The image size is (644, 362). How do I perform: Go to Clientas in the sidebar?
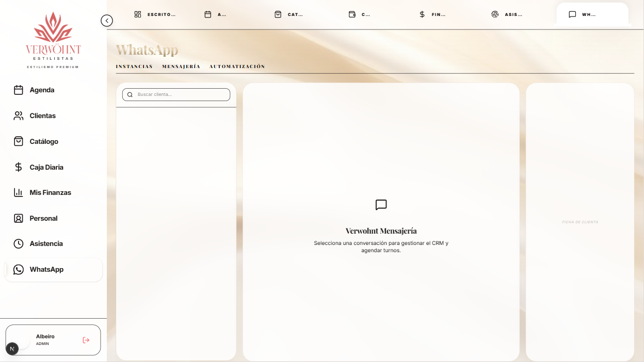click(x=42, y=116)
